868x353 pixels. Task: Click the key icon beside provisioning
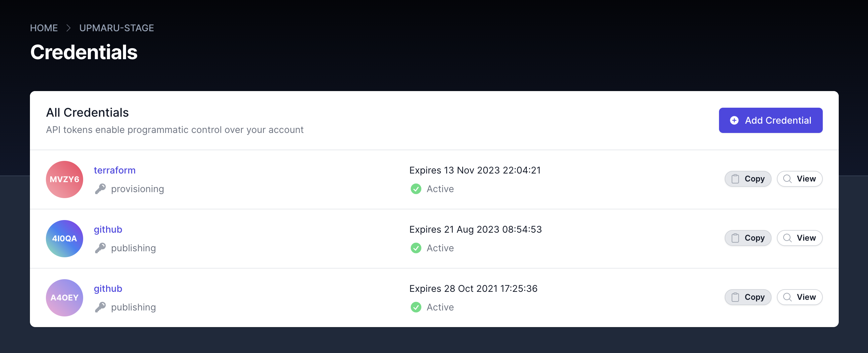click(100, 189)
